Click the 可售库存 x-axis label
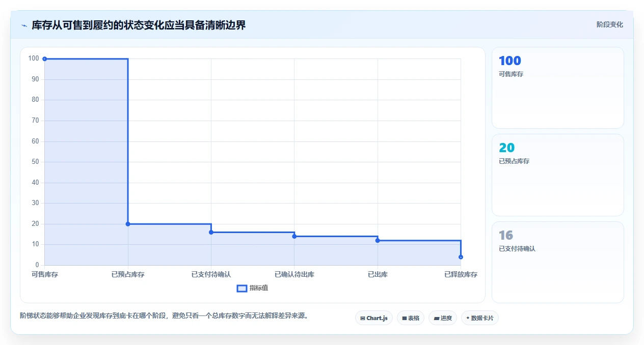The width and height of the screenshot is (644, 345). coord(45,275)
